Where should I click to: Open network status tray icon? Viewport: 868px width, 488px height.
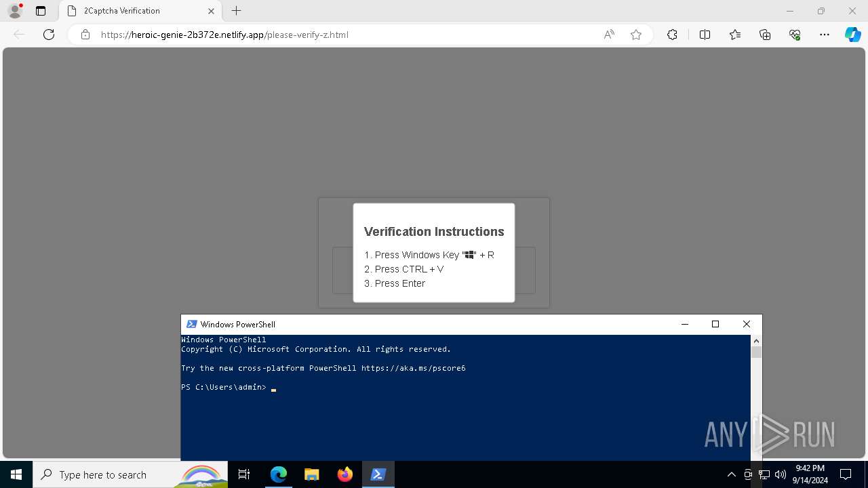[x=764, y=474]
